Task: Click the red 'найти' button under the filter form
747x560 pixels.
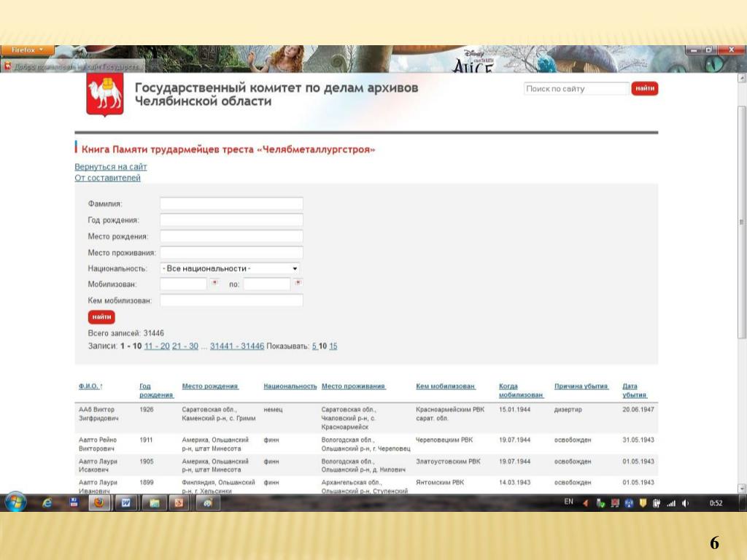Action: (101, 316)
